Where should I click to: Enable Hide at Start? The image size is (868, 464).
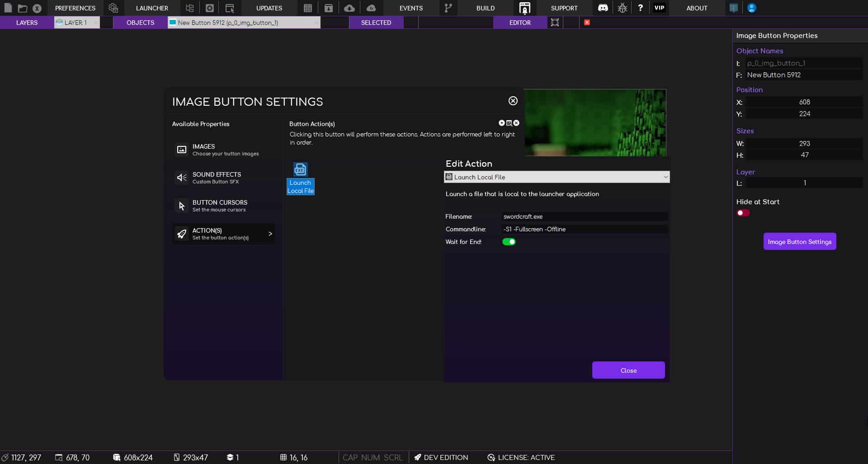(743, 212)
